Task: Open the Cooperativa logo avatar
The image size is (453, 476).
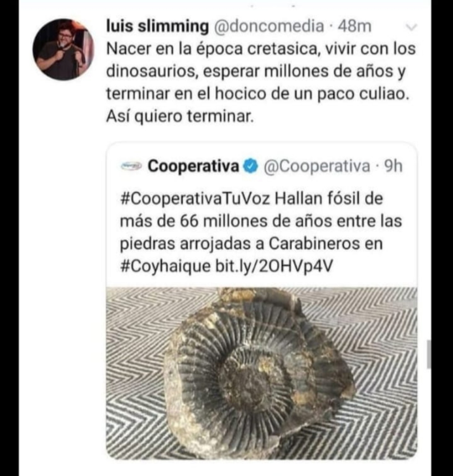Action: (131, 166)
